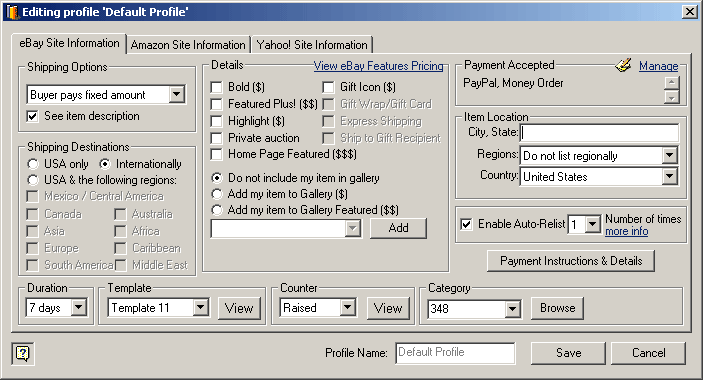703x380 pixels.
Task: Select USA only shipping destination
Action: (33, 164)
